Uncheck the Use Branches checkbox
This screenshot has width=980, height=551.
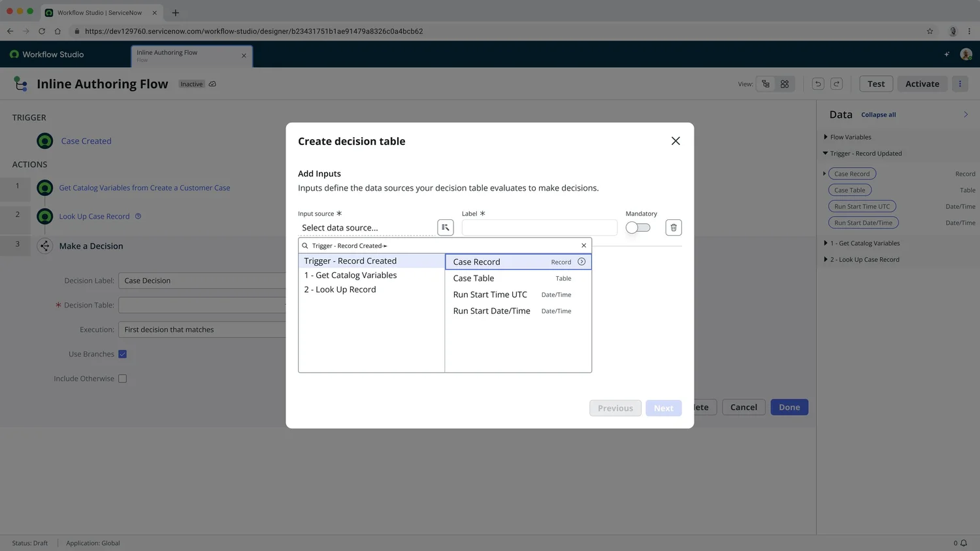[122, 354]
